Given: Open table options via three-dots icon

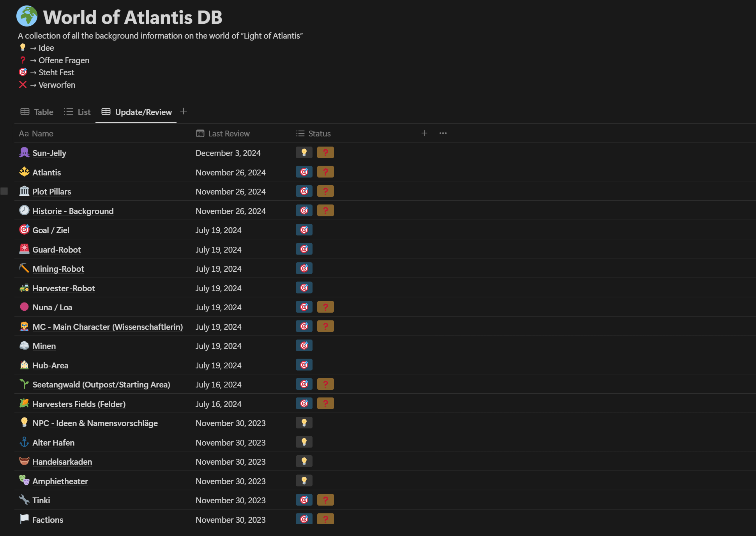Looking at the screenshot, I should pos(443,133).
